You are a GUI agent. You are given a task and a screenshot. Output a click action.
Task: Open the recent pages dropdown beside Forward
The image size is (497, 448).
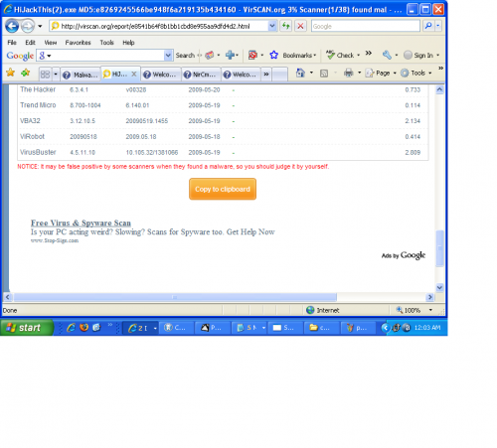click(x=40, y=26)
